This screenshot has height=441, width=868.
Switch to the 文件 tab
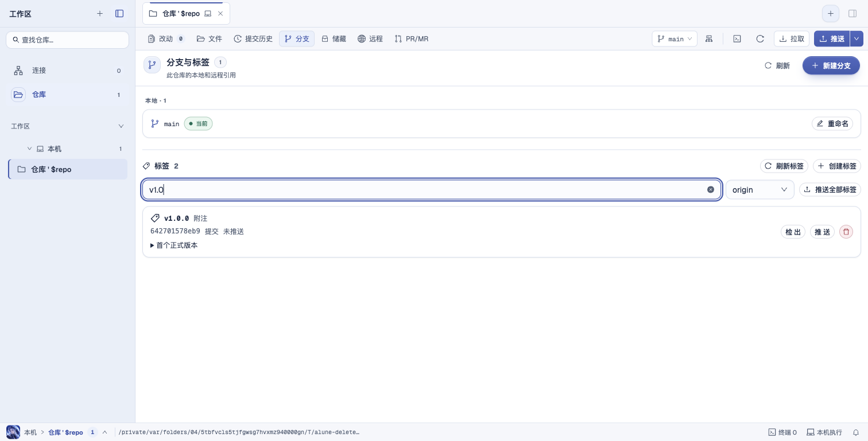pyautogui.click(x=210, y=38)
